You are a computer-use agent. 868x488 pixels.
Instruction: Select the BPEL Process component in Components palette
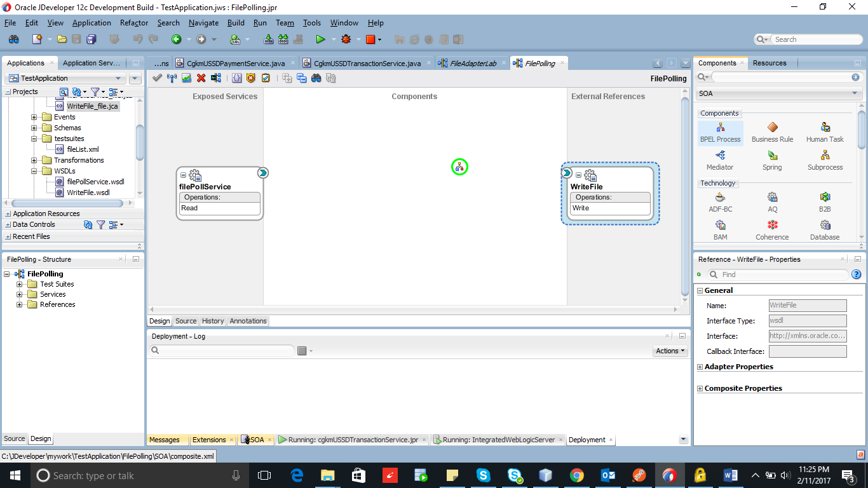720,130
